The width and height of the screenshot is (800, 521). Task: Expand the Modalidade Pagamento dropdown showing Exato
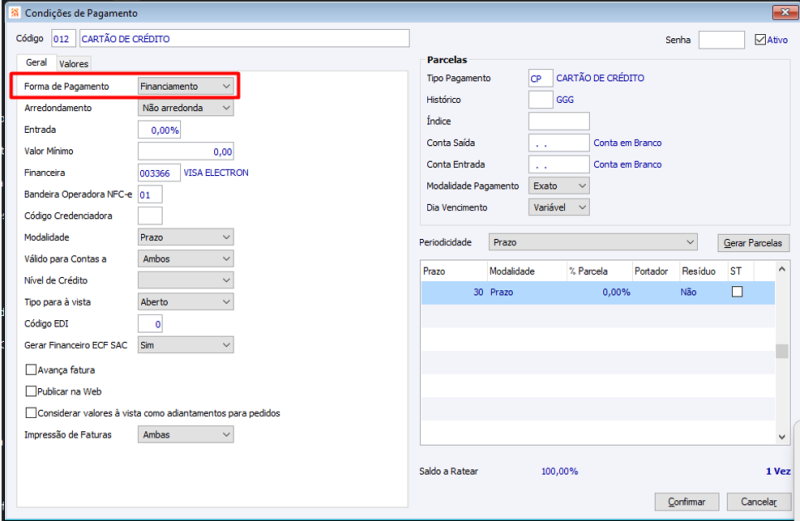[x=559, y=186]
